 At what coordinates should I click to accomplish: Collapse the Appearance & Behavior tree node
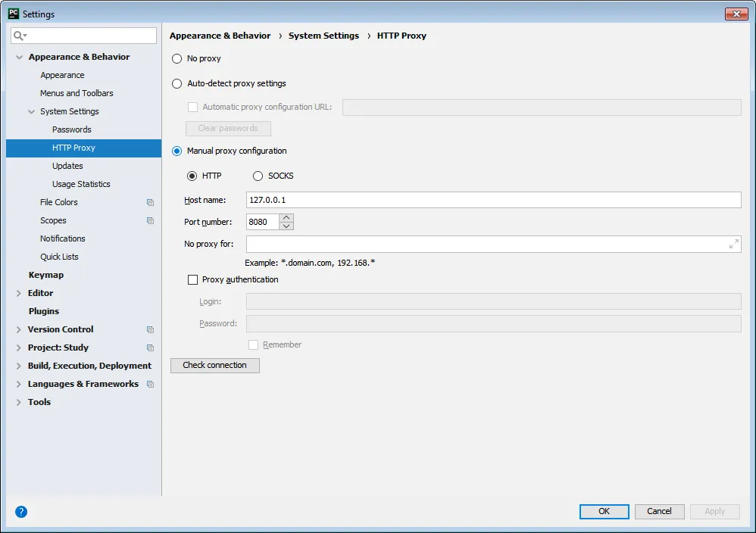click(17, 57)
